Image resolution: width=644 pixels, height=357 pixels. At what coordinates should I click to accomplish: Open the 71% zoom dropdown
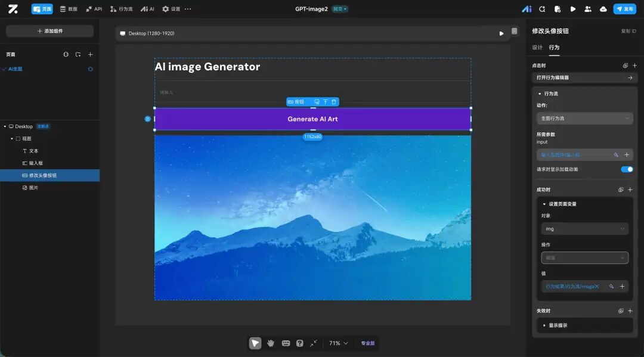click(339, 343)
